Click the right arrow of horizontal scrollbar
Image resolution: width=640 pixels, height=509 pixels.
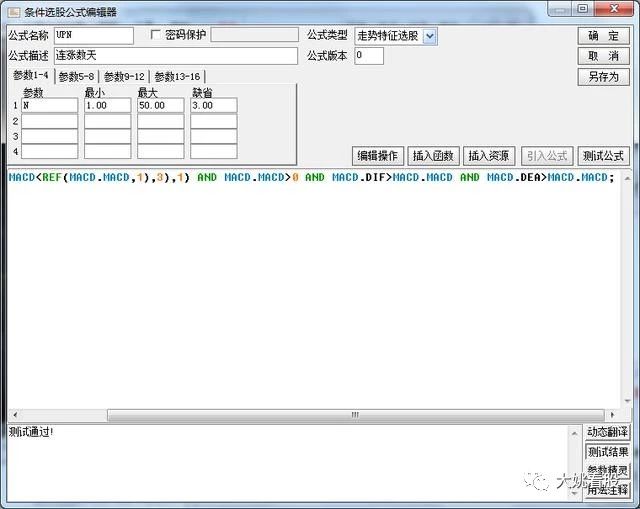click(612, 415)
